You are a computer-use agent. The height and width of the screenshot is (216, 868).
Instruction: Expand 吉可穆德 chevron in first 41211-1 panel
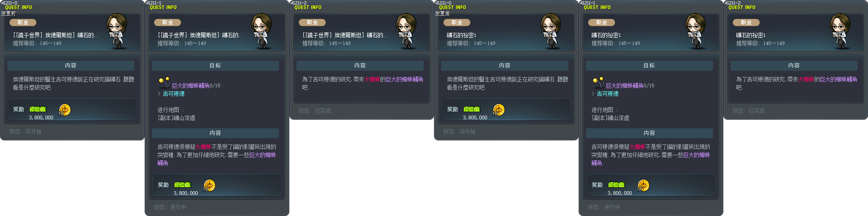click(159, 94)
